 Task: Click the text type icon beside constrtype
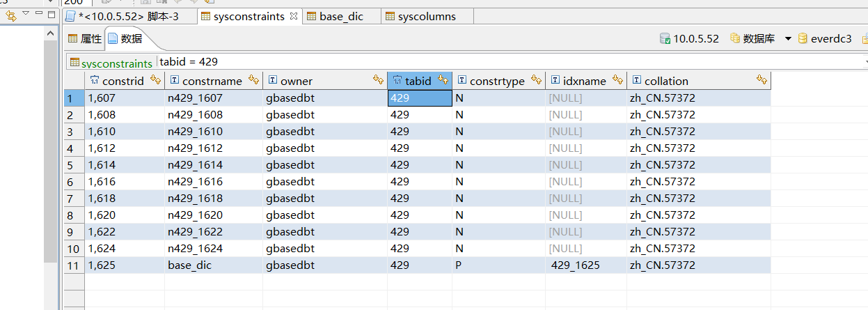pos(462,81)
